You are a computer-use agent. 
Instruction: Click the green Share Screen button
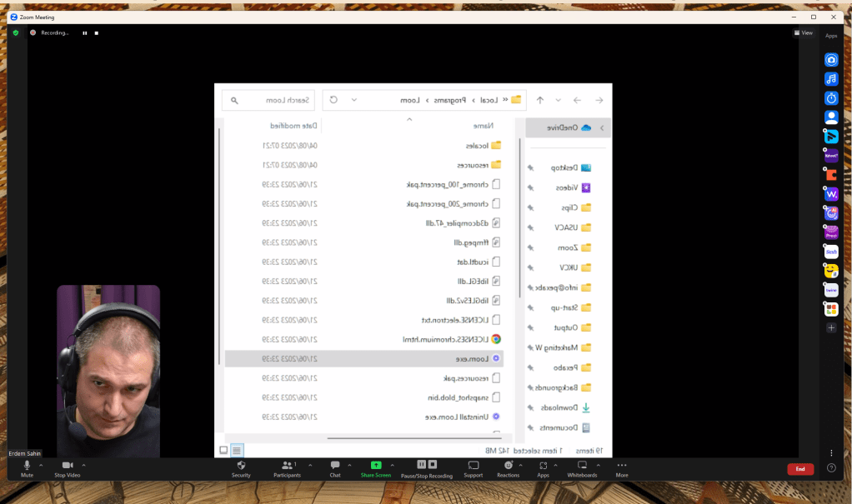pos(375,469)
